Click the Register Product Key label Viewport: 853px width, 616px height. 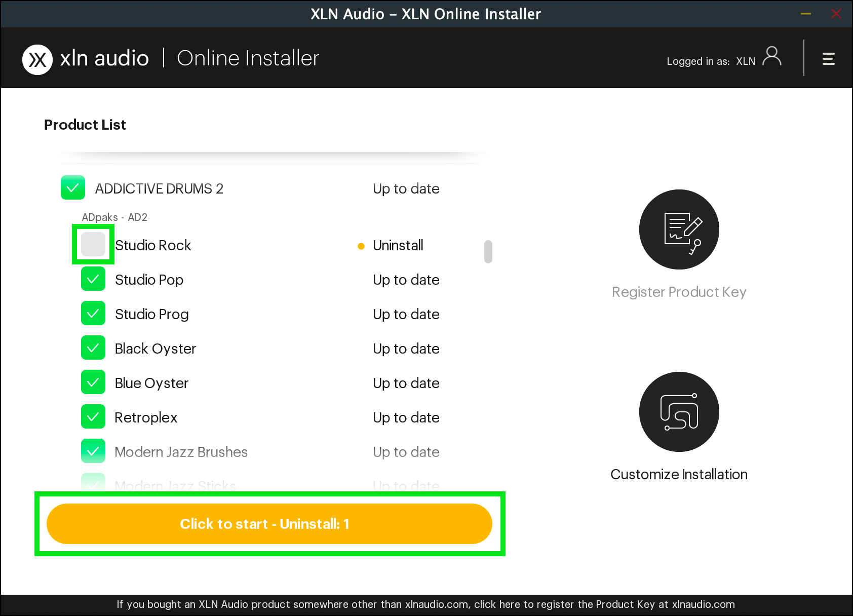679,292
